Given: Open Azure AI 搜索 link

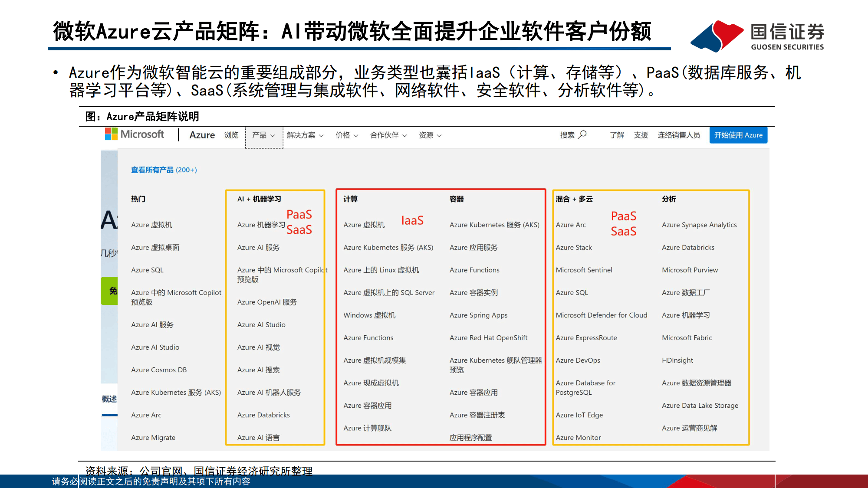Looking at the screenshot, I should click(259, 370).
